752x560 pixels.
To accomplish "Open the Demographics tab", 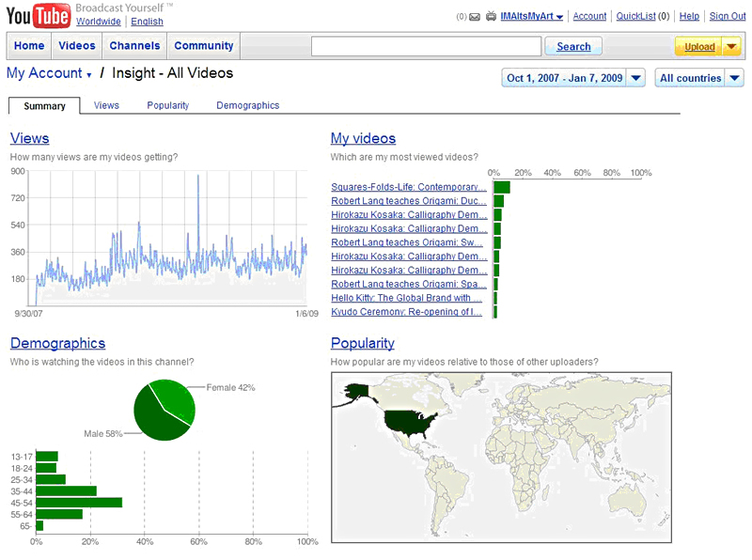I will (247, 105).
